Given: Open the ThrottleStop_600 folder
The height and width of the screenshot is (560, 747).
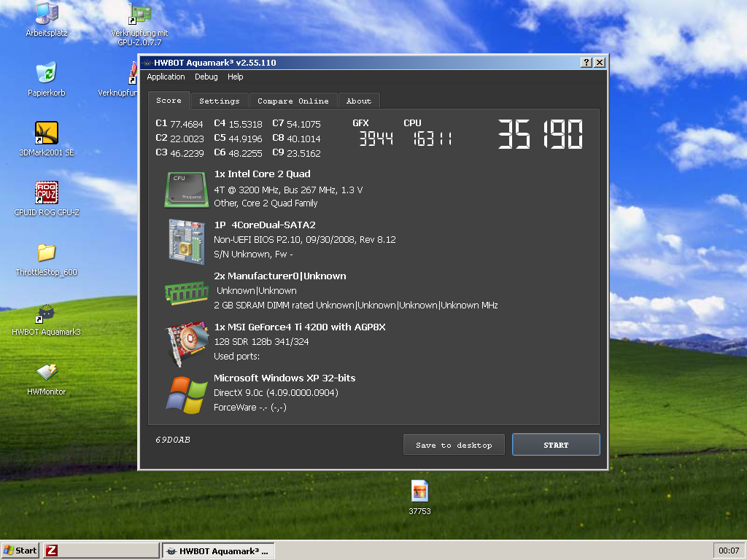Looking at the screenshot, I should point(47,260).
